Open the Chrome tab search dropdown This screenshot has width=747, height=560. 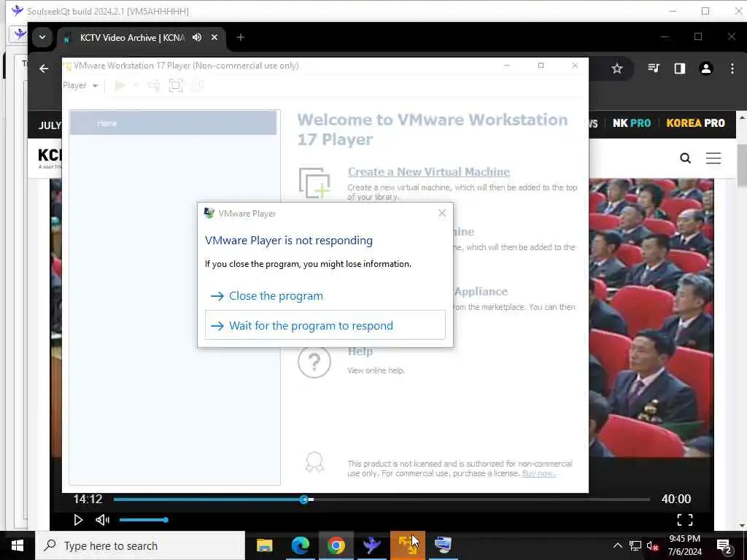pyautogui.click(x=42, y=37)
